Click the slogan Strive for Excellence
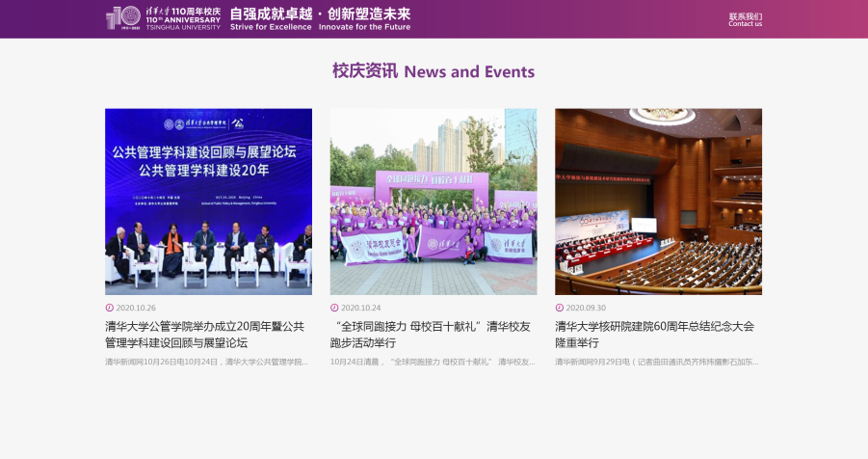 coord(271,27)
